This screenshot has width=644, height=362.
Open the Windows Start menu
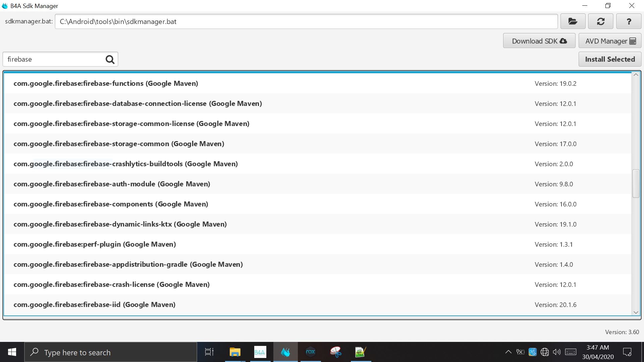click(12, 352)
